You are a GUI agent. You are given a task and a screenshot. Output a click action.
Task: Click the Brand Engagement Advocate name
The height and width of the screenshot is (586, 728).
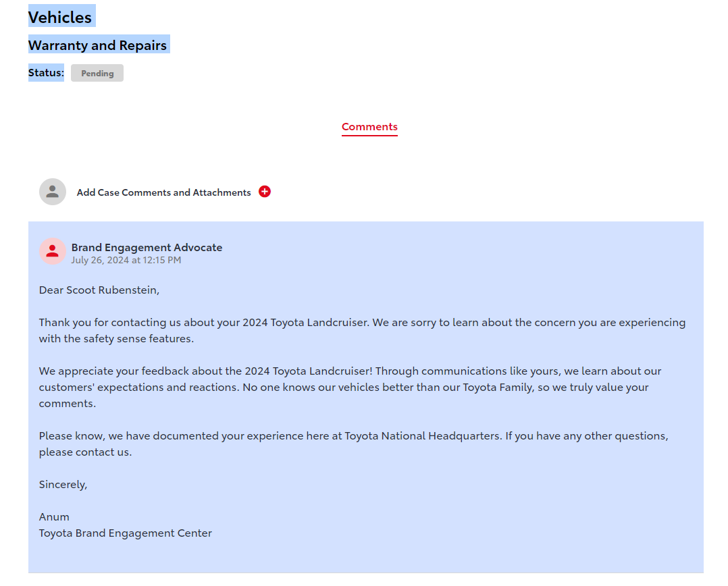point(147,247)
